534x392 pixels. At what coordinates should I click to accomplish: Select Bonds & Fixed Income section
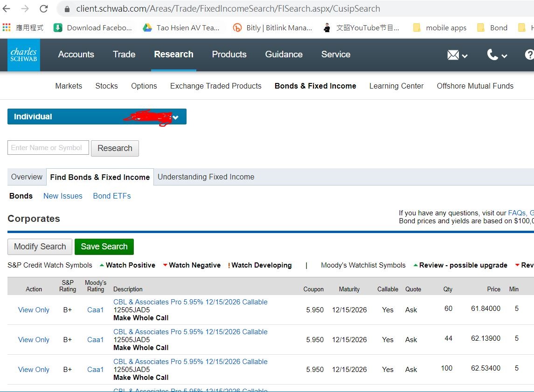click(x=315, y=86)
